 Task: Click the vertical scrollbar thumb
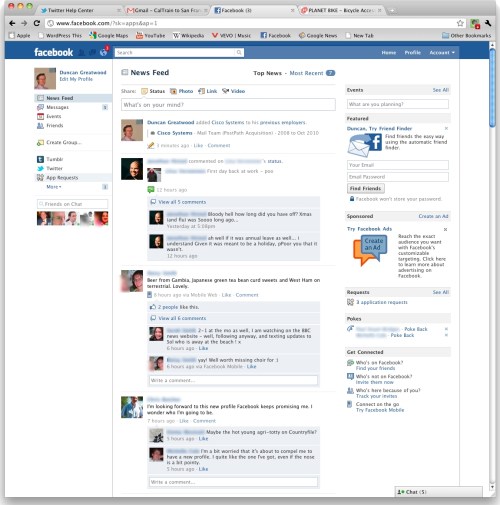pyautogui.click(x=492, y=87)
